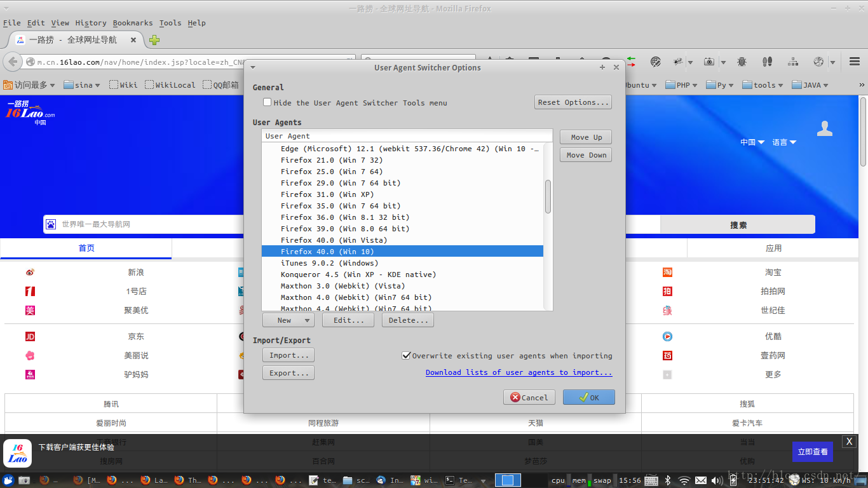Open the Help menu
The width and height of the screenshot is (868, 488).
(197, 23)
